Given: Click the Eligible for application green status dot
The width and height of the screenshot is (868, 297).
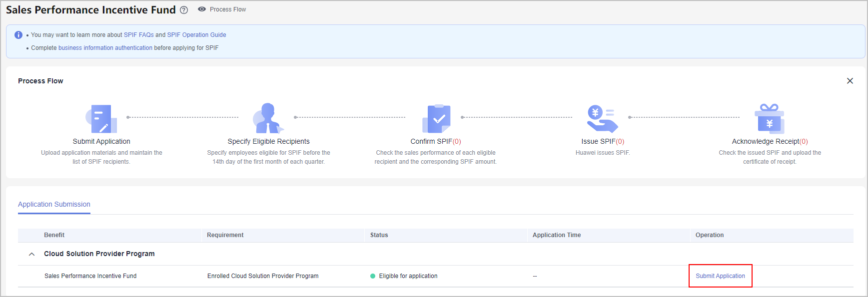Looking at the screenshot, I should (x=373, y=276).
